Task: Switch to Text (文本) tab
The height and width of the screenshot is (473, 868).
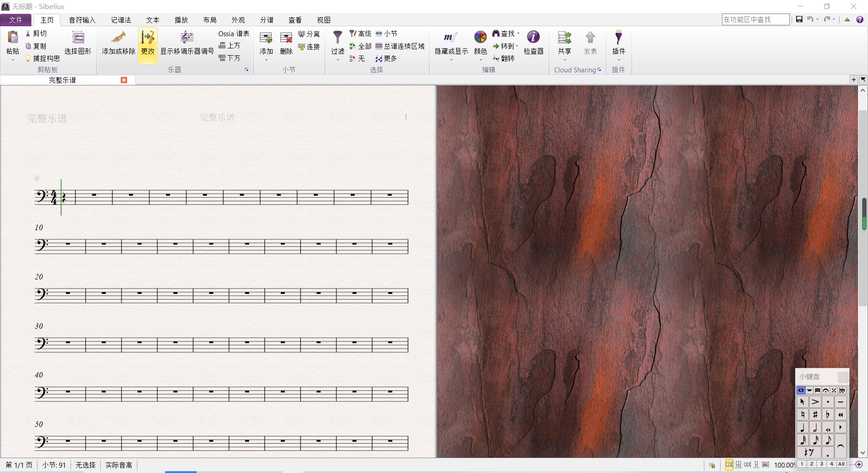Action: (153, 20)
